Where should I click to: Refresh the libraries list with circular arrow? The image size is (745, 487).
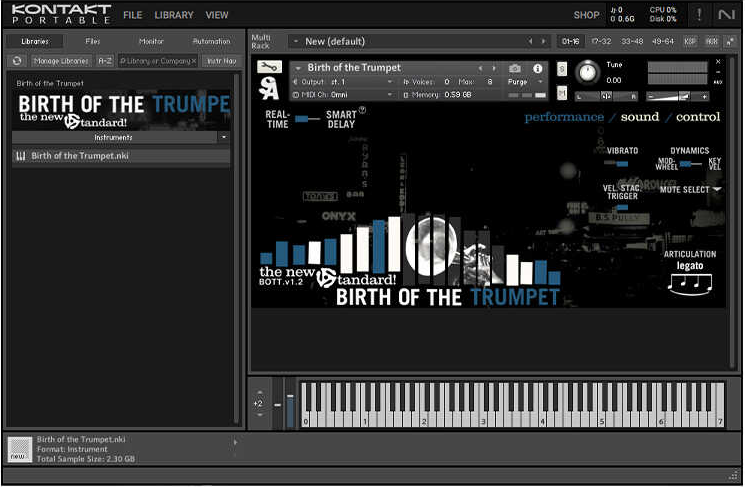pos(17,61)
